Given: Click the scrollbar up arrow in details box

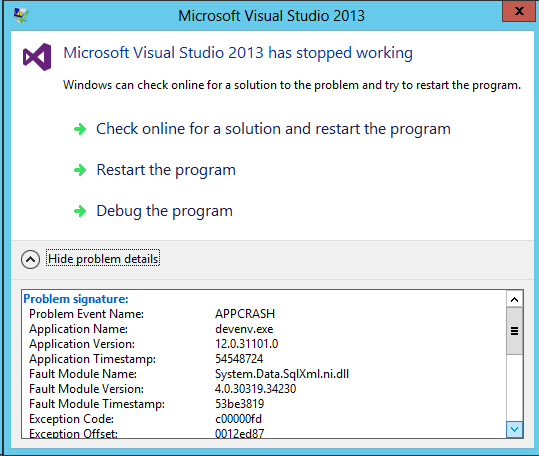Looking at the screenshot, I should coord(514,299).
